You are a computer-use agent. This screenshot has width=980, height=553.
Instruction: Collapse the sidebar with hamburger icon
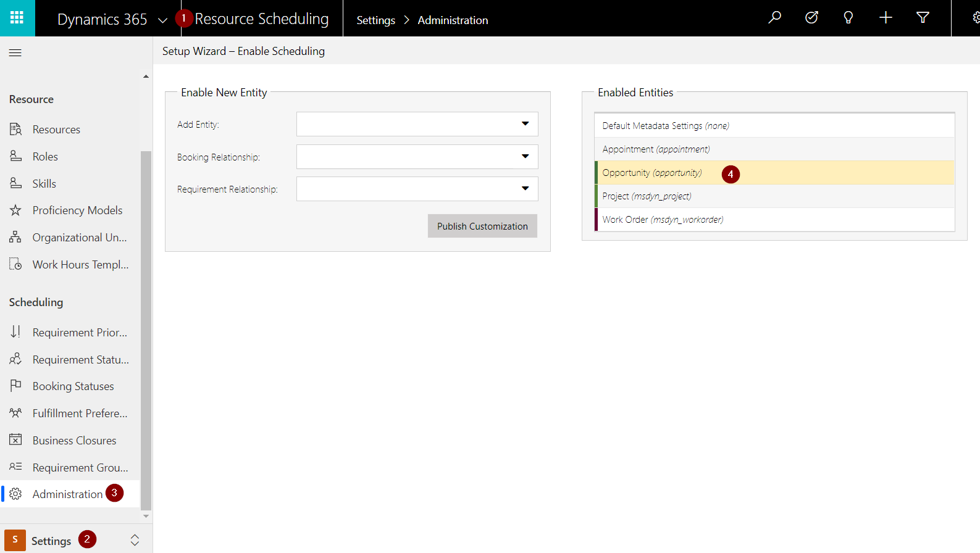point(15,52)
